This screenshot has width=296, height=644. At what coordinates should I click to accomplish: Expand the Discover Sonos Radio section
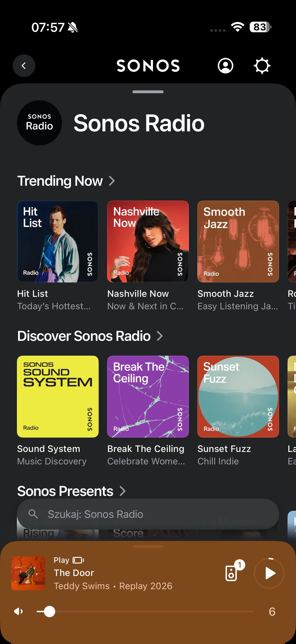[x=160, y=336]
